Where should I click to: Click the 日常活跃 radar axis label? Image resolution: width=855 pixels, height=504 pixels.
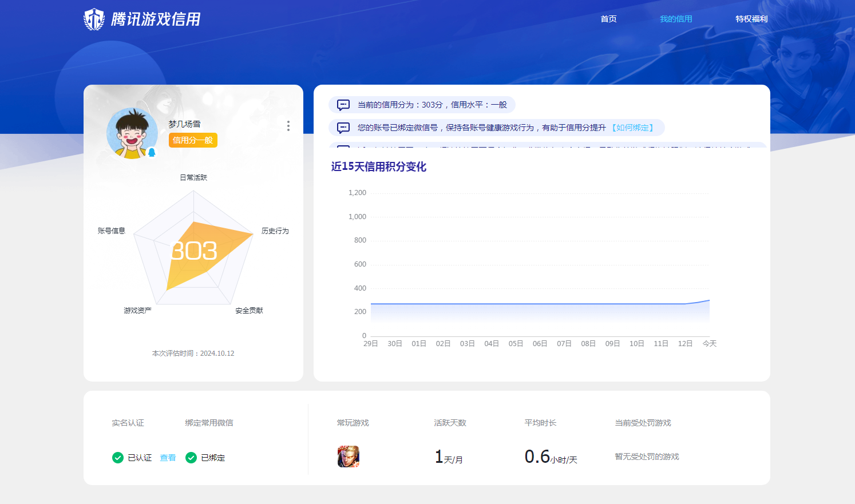point(193,177)
